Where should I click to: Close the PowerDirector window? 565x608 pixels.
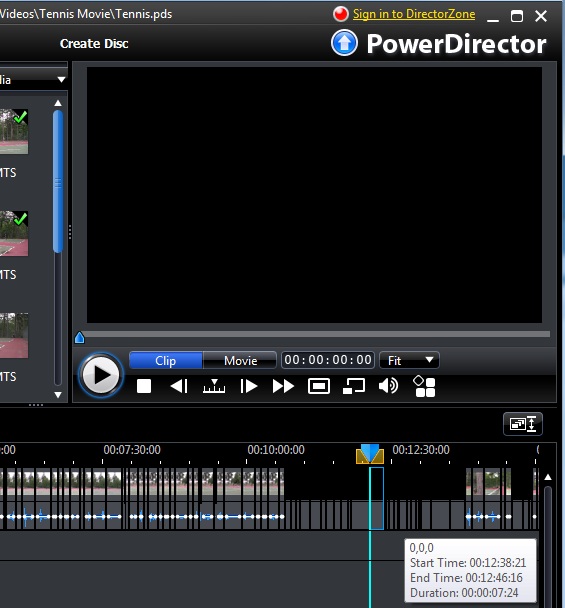(541, 16)
